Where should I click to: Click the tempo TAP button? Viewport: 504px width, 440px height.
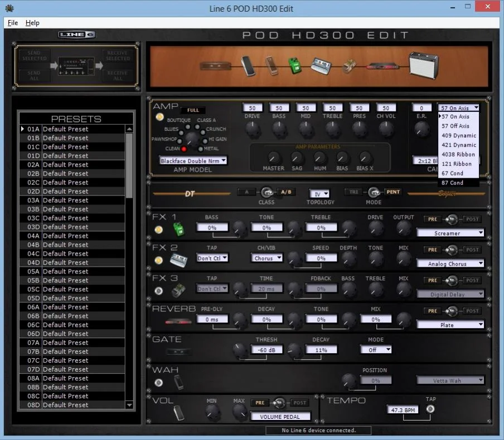click(430, 409)
